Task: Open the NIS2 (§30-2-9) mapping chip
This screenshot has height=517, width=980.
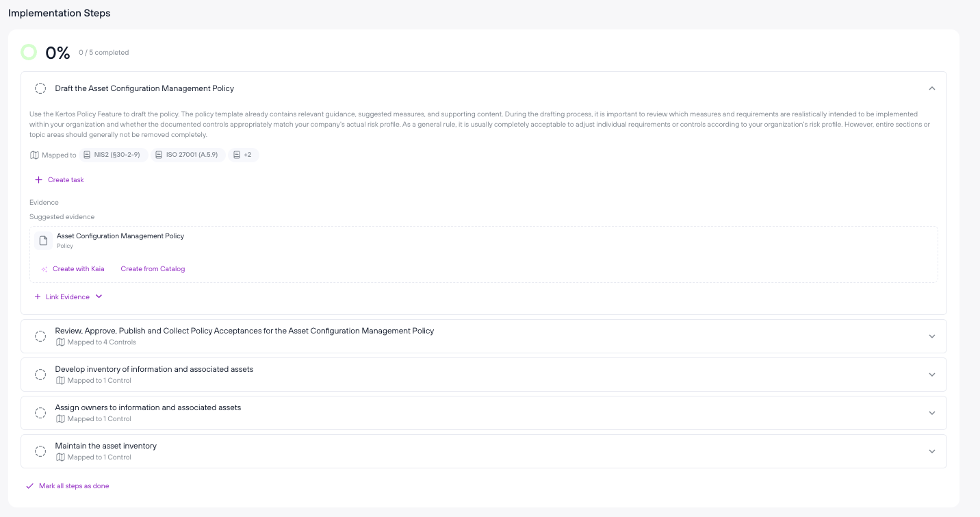Action: (114, 155)
